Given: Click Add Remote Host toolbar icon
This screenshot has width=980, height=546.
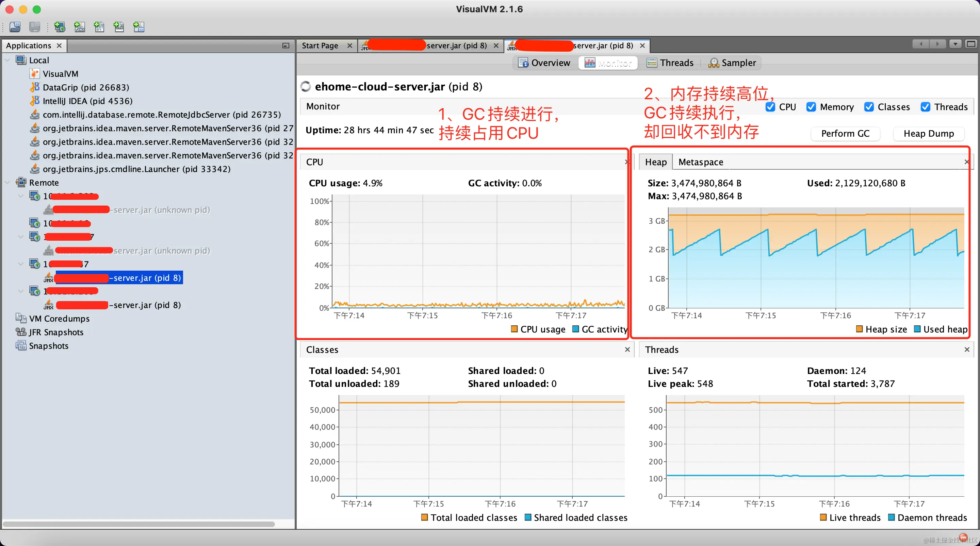Looking at the screenshot, I should (60, 27).
